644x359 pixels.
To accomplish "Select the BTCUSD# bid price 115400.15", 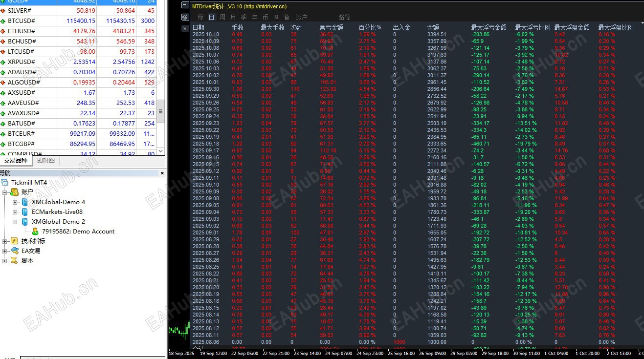I will [81, 21].
